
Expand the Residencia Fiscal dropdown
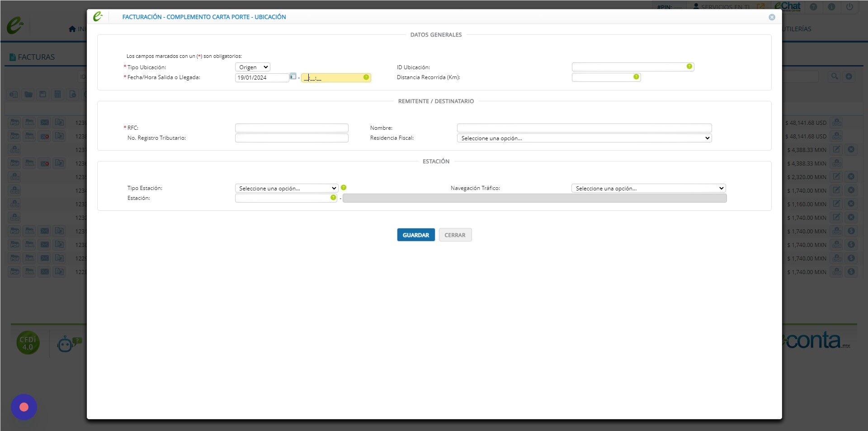point(584,138)
